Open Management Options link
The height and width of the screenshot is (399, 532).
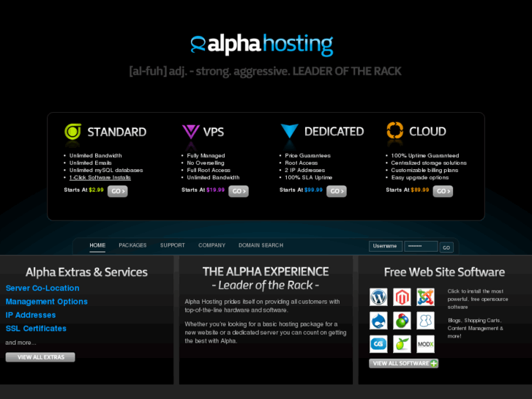(47, 302)
